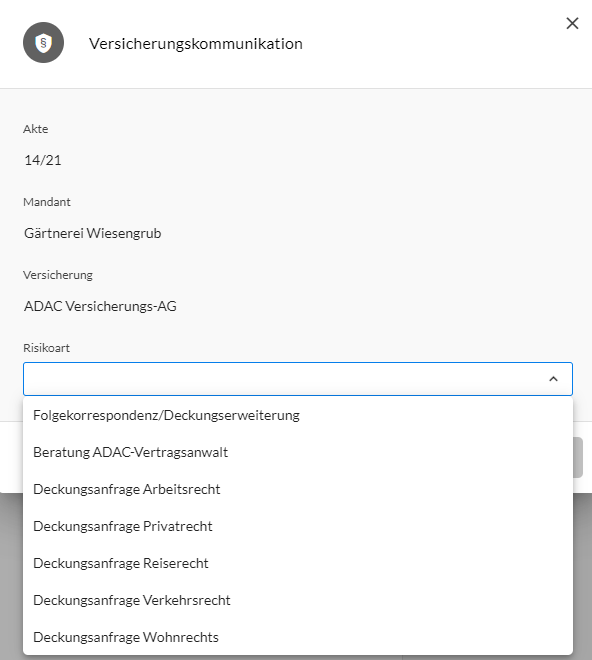Click the Mandant name Gärtnerei Wiesengrub

tap(92, 233)
